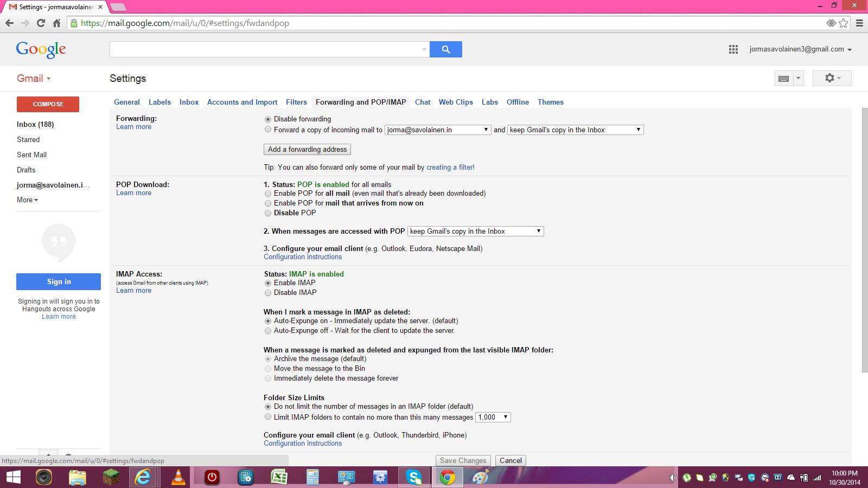
Task: Open the 1,000 messages limit dropdown
Action: (x=493, y=417)
